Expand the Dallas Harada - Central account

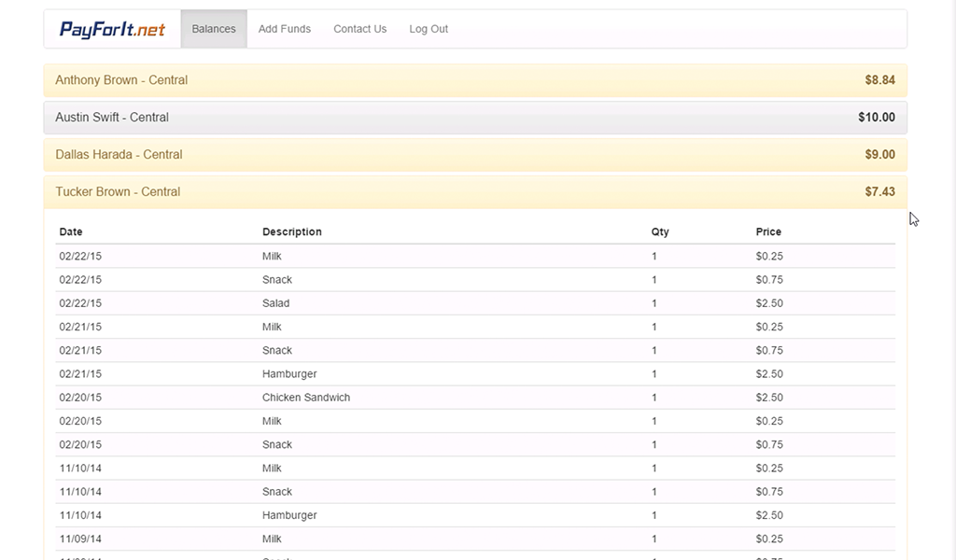click(475, 155)
